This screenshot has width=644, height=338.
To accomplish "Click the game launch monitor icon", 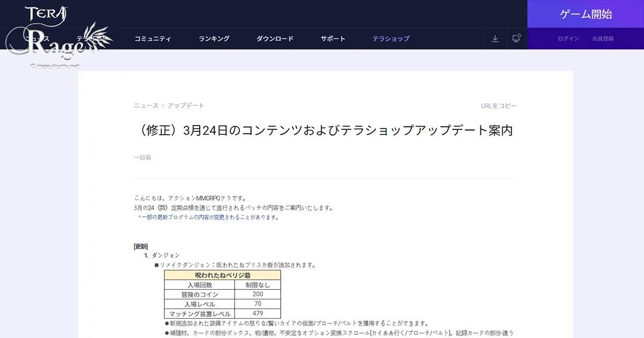I will tap(516, 38).
